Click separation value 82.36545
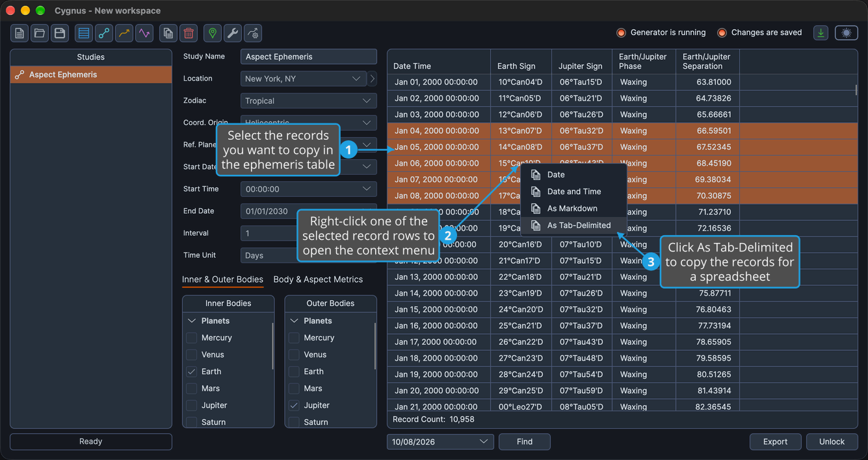Image resolution: width=868 pixels, height=460 pixels. pyautogui.click(x=714, y=407)
